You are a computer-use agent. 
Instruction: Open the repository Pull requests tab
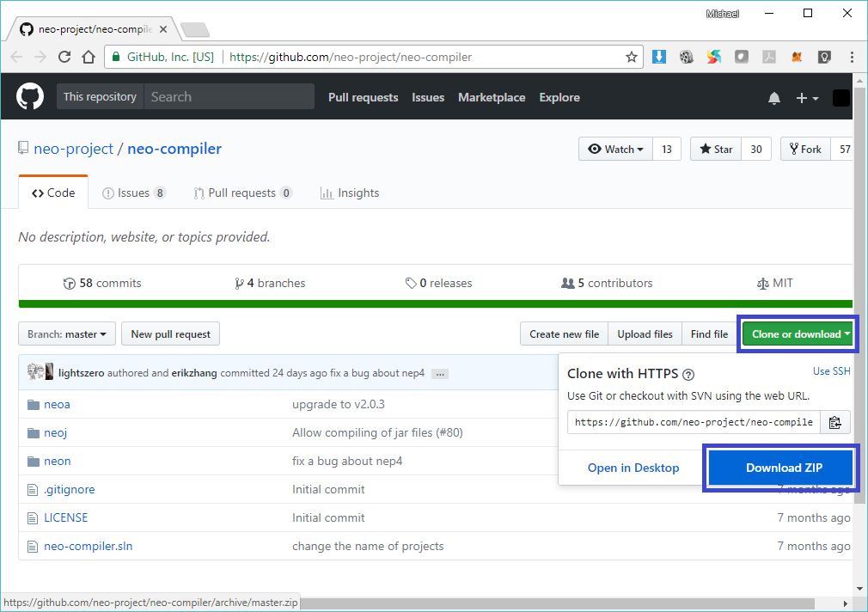pos(242,193)
